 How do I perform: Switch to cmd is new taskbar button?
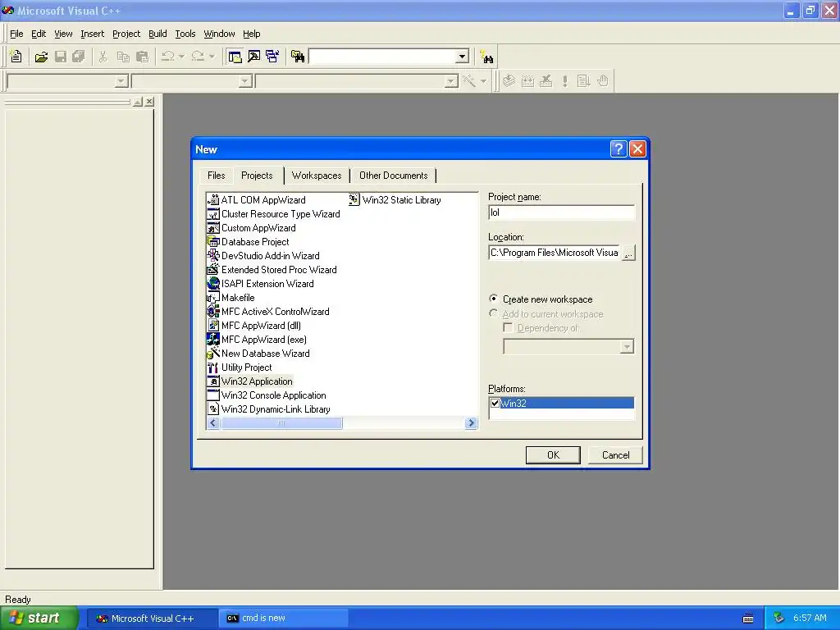click(x=284, y=619)
